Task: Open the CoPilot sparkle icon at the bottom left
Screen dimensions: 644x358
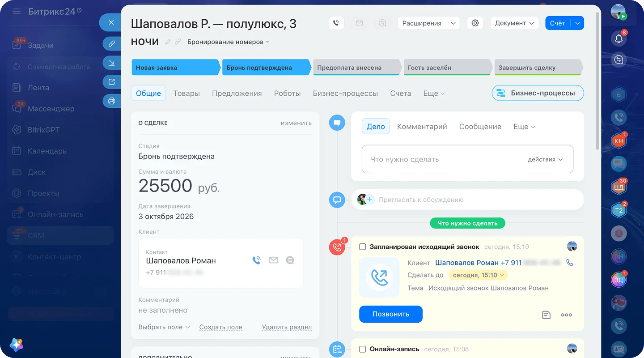Action: [17, 345]
